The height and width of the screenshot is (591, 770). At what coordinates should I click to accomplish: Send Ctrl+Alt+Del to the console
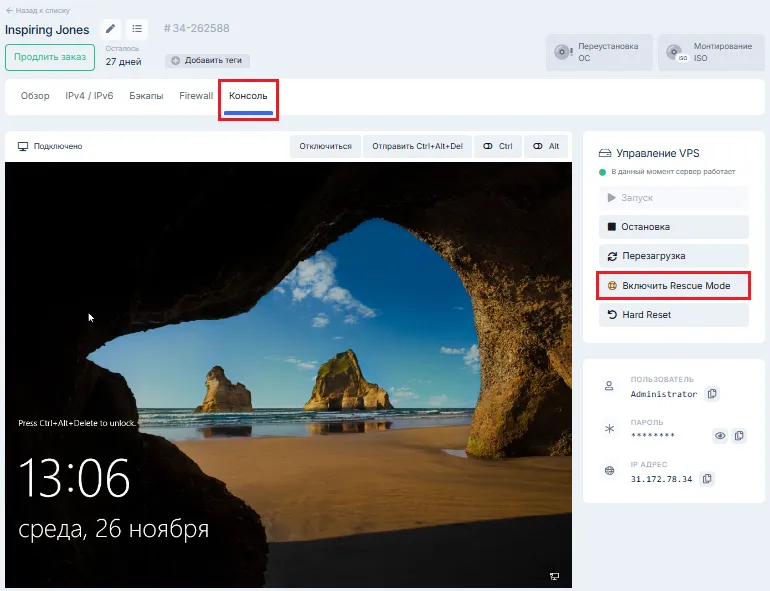417,146
